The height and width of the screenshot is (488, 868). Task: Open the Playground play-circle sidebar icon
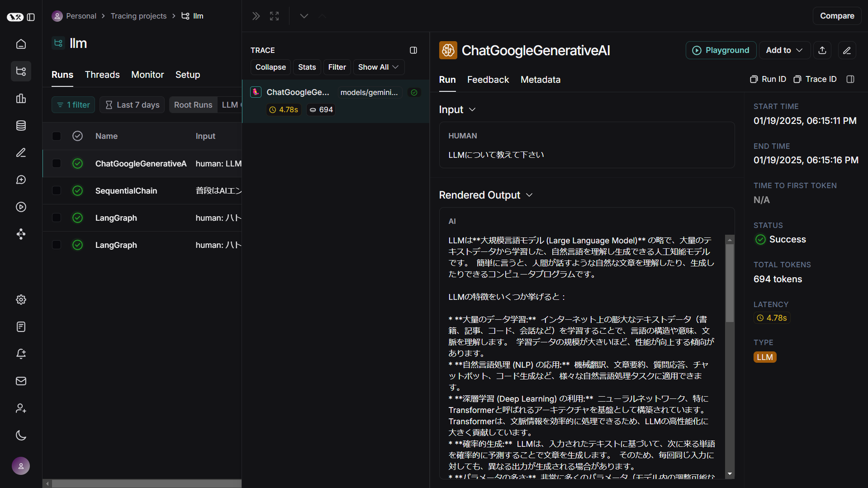point(21,207)
